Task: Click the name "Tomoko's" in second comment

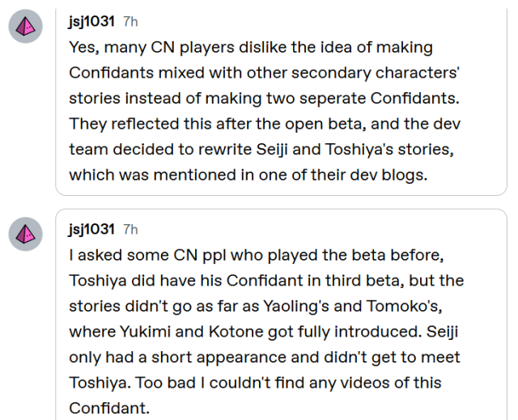Action: click(x=405, y=307)
